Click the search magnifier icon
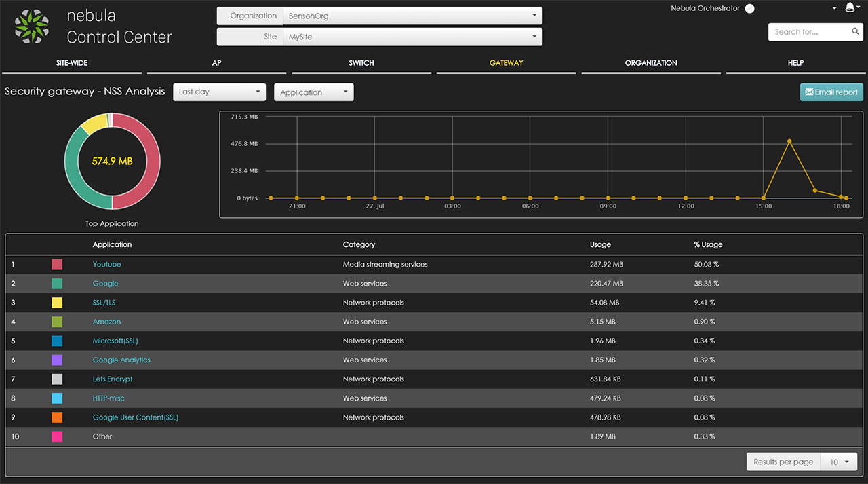Image resolution: width=868 pixels, height=484 pixels. click(x=856, y=31)
